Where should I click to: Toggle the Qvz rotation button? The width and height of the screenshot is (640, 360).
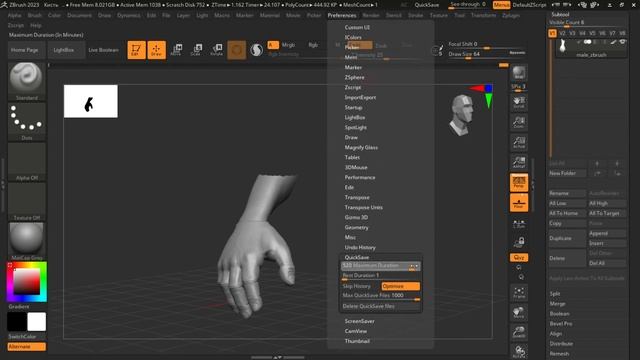coord(519,258)
